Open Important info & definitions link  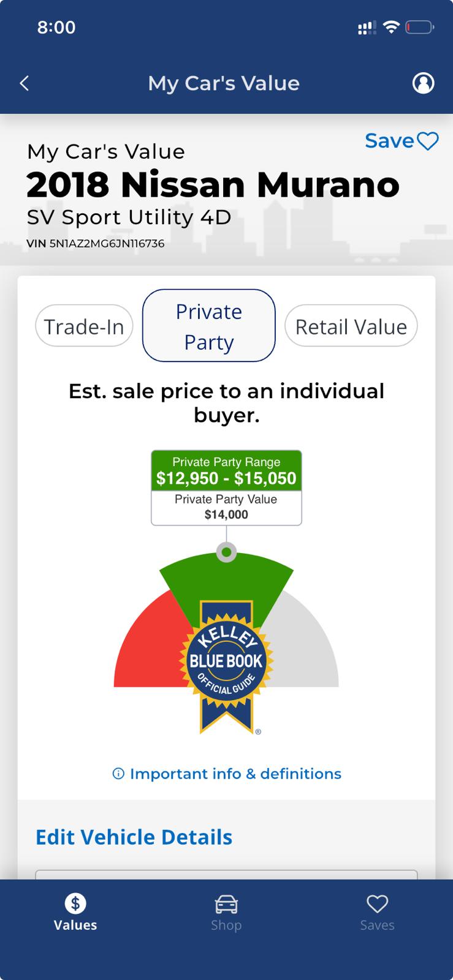click(235, 774)
